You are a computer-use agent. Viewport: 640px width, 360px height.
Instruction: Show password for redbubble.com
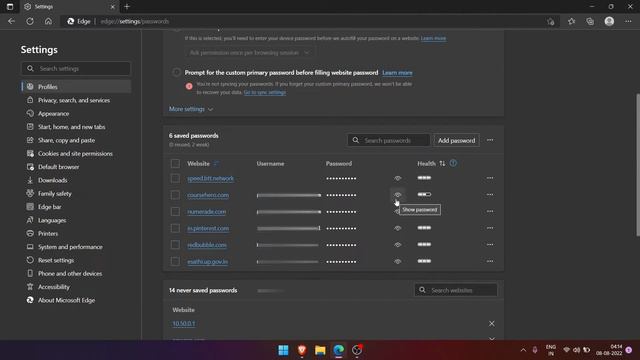(x=398, y=244)
